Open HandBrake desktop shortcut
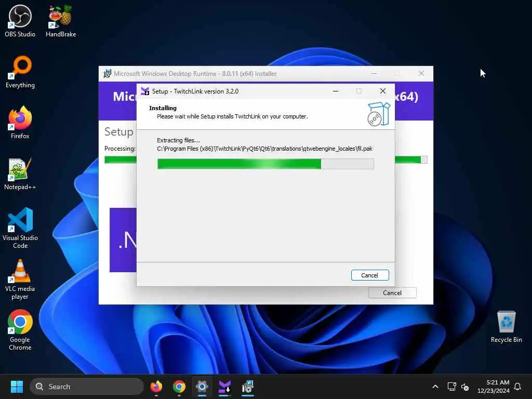The width and height of the screenshot is (532, 399). tap(61, 21)
